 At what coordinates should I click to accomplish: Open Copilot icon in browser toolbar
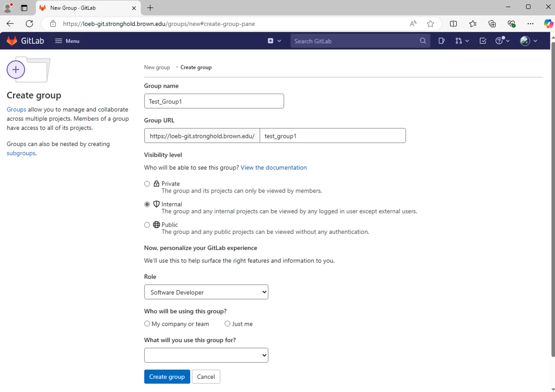pyautogui.click(x=548, y=24)
